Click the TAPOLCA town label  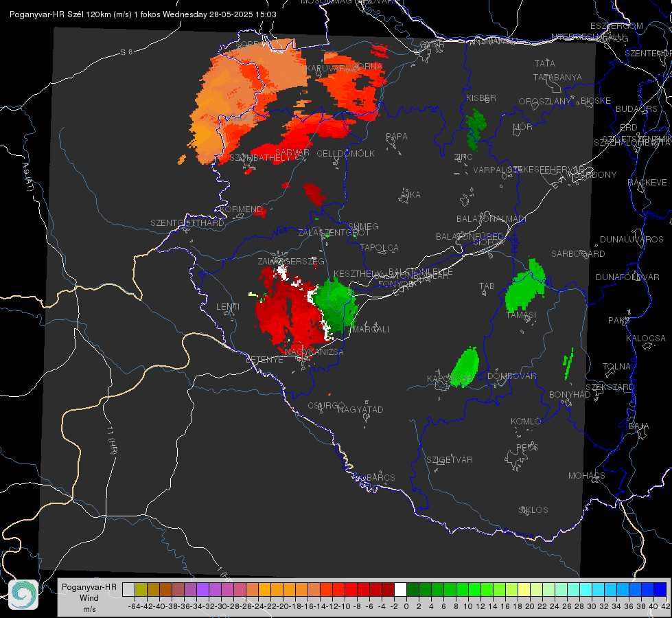380,247
